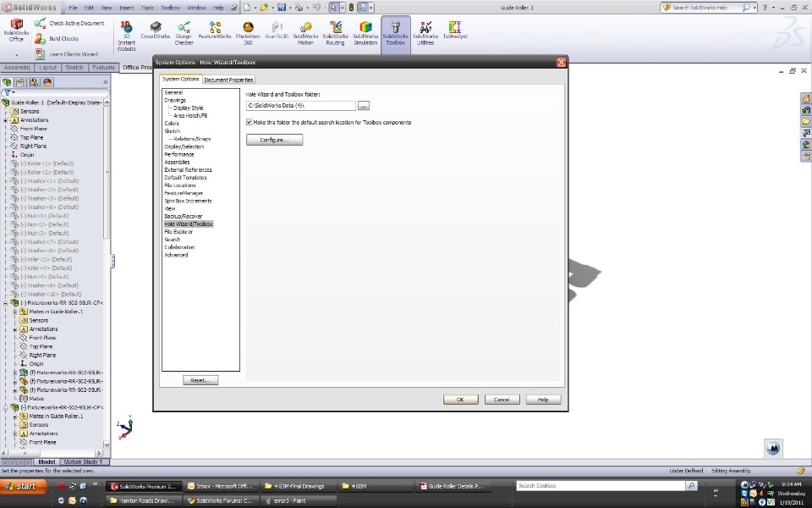Screen dimensions: 812x508
Task: Open the ConfigurationManager tab icon
Action: (34, 82)
